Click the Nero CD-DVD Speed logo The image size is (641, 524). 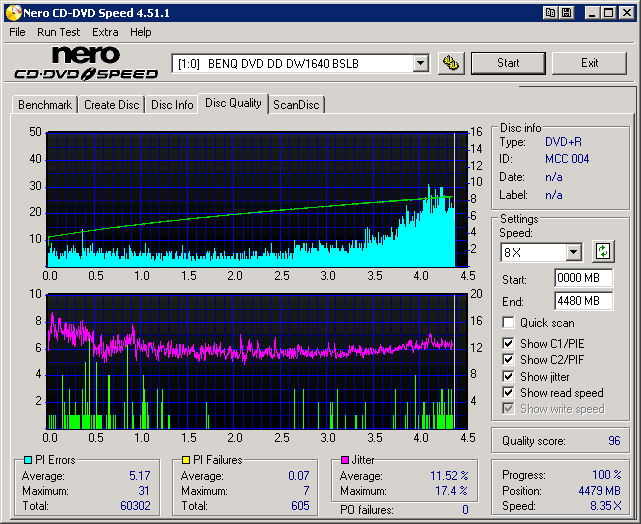point(86,63)
